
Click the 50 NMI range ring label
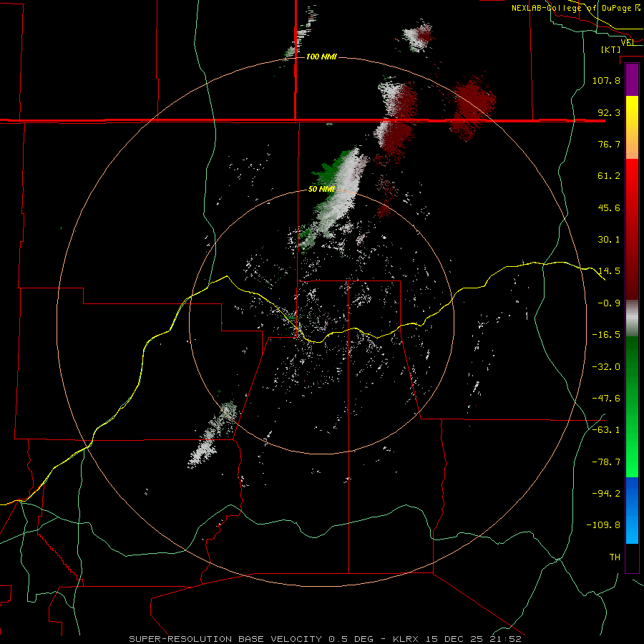321,189
